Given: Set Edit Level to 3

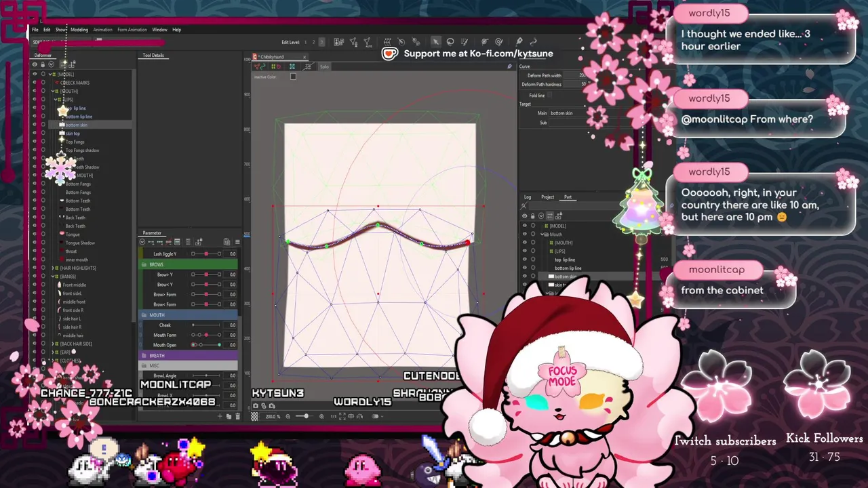Looking at the screenshot, I should coord(321,42).
